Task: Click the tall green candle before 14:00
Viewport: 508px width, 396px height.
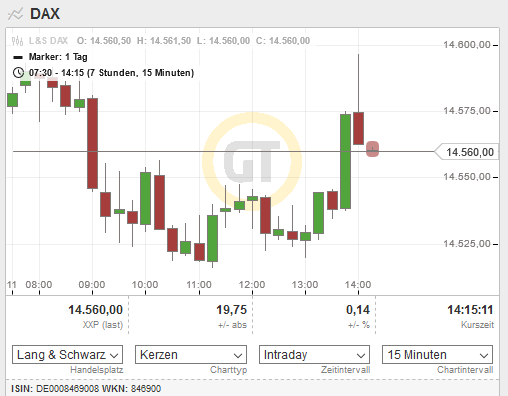Action: click(345, 161)
